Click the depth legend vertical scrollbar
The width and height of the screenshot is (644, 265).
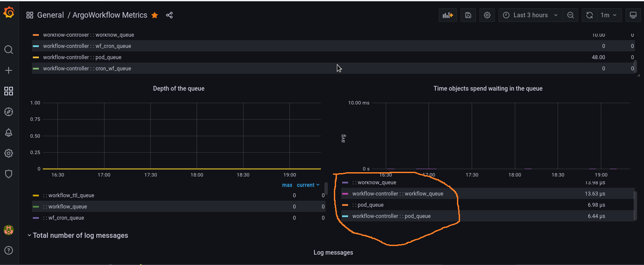pyautogui.click(x=326, y=189)
